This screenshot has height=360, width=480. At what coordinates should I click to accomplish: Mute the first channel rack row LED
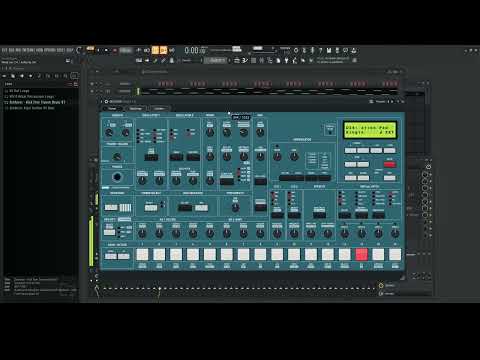point(92,84)
